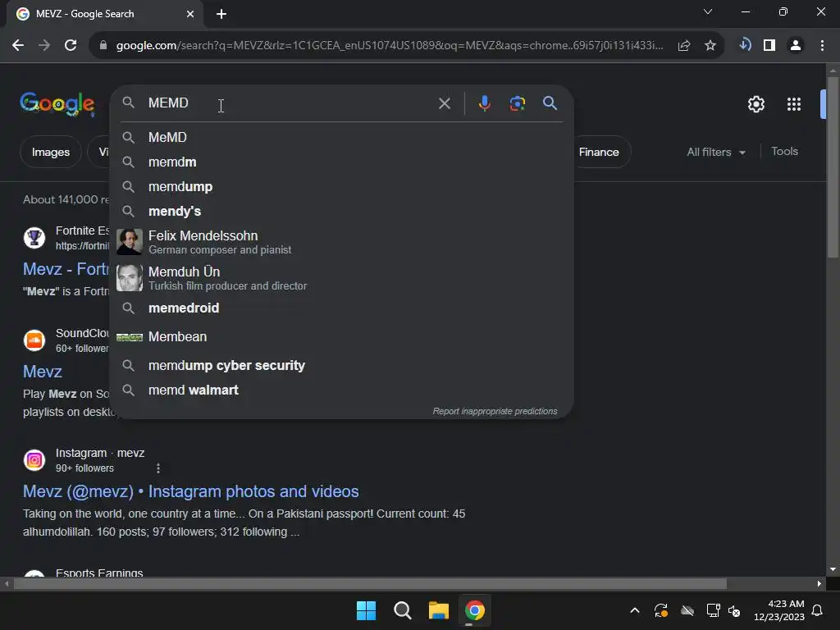Open the Google apps grid
Image resolution: width=840 pixels, height=630 pixels.
[794, 104]
